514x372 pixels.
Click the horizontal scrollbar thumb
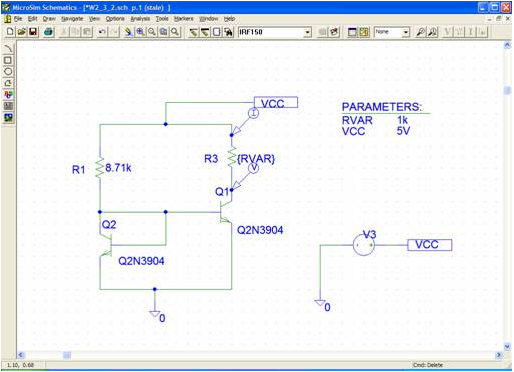[67, 355]
